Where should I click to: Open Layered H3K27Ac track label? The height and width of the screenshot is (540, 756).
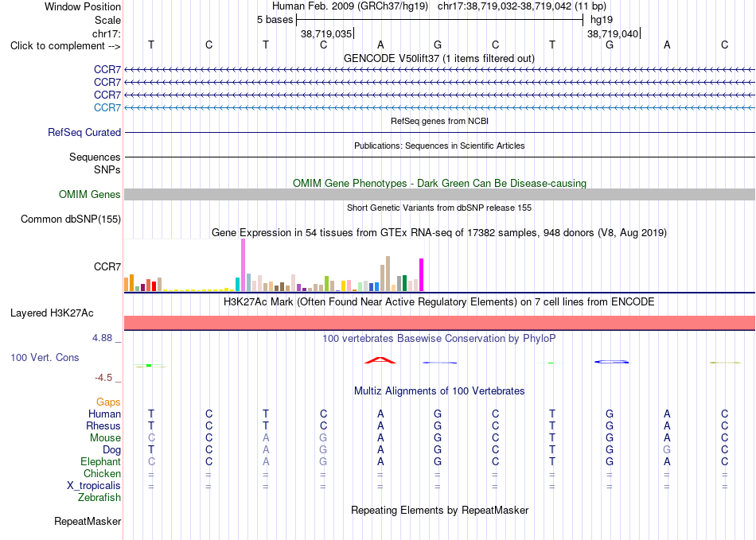point(52,313)
